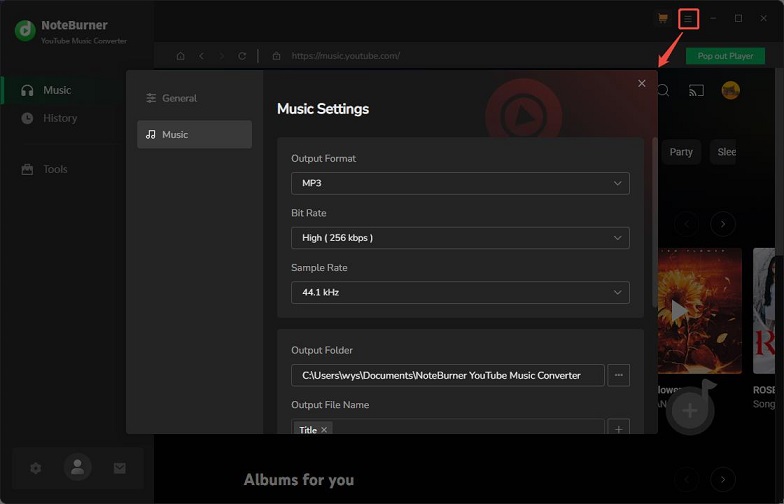Click the toolbox icon beside Tools
The height and width of the screenshot is (504, 784).
pyautogui.click(x=27, y=170)
